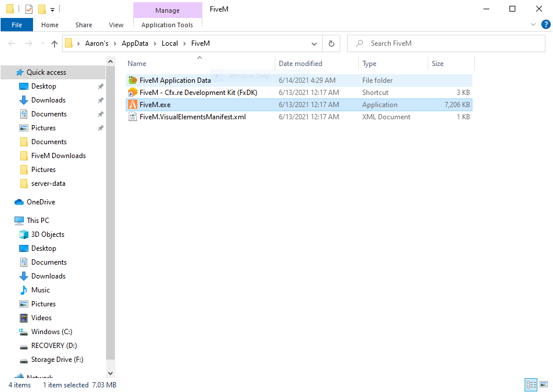Click sidebar scrollbar down arrow
This screenshot has width=553, height=392.
(x=110, y=373)
